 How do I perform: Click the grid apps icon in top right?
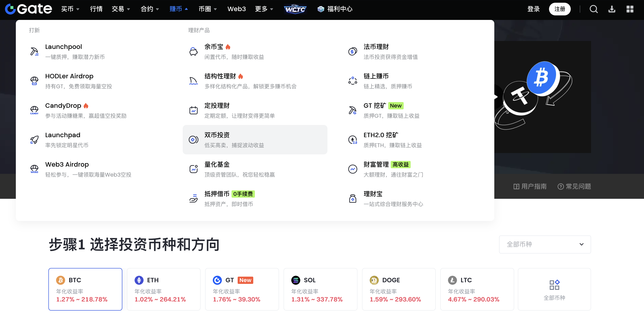[630, 9]
